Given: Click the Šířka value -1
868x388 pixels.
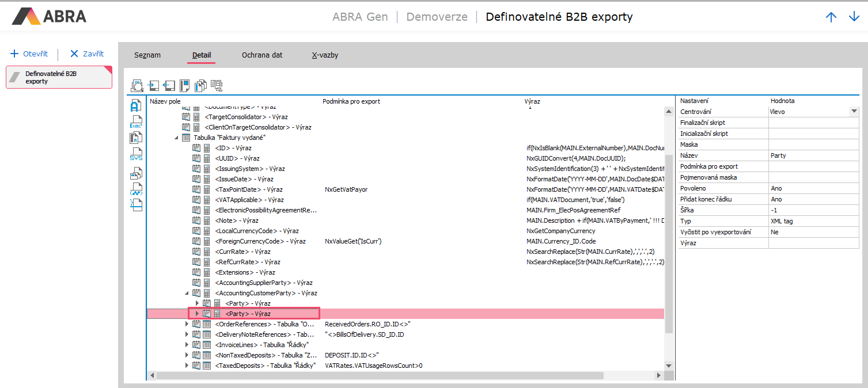Looking at the screenshot, I should pos(814,210).
